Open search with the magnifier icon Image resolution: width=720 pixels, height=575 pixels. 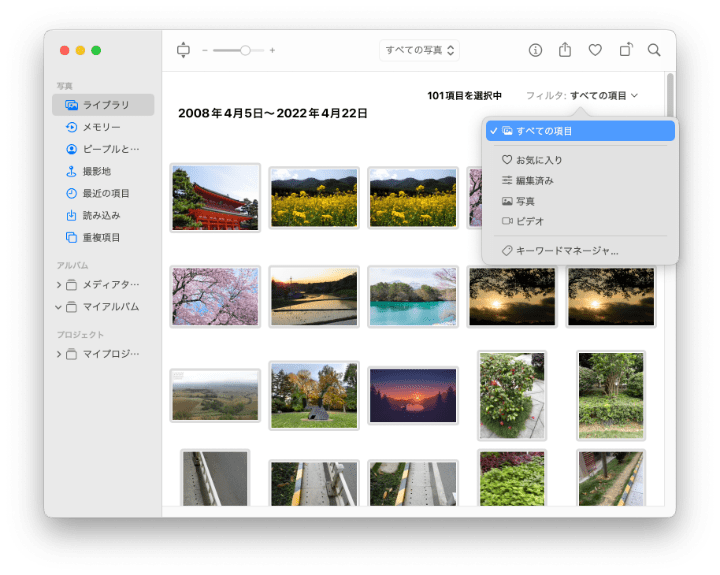pyautogui.click(x=654, y=50)
